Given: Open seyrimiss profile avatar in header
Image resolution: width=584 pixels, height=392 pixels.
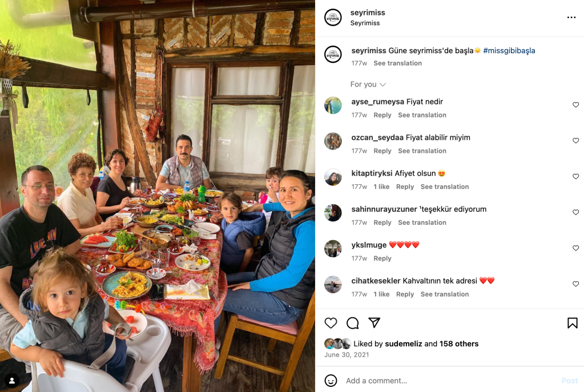Looking at the screenshot, I should coord(333,18).
